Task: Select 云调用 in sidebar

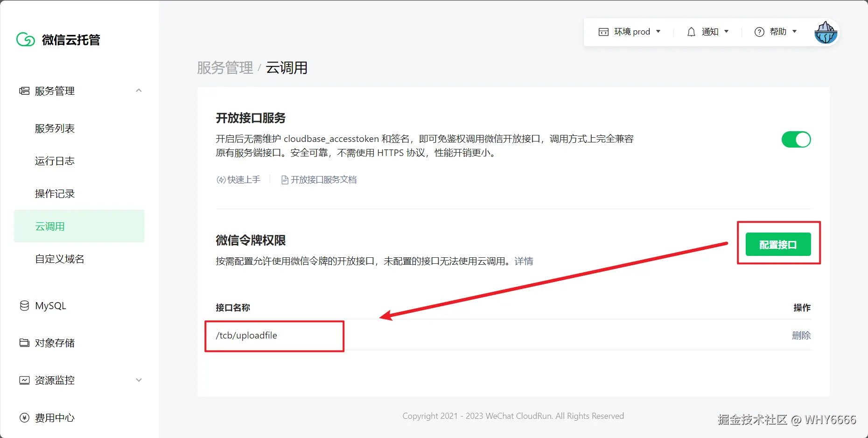Action: [x=79, y=226]
